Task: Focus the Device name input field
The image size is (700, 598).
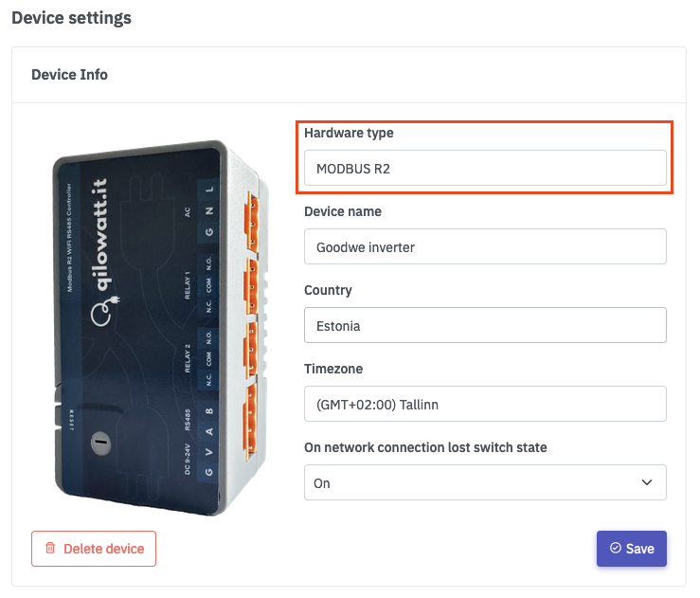Action: 485,246
